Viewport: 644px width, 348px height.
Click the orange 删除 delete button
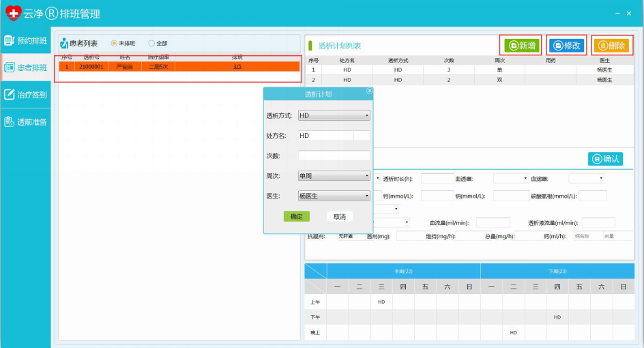click(611, 46)
